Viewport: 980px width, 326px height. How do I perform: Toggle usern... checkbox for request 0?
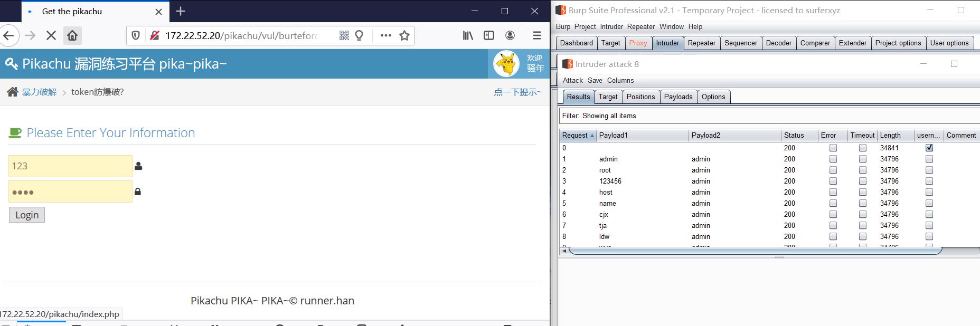click(929, 148)
